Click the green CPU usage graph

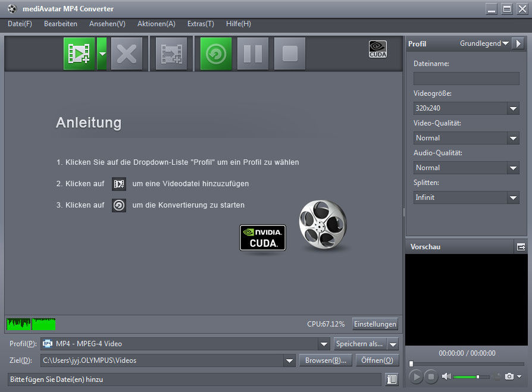(31, 324)
